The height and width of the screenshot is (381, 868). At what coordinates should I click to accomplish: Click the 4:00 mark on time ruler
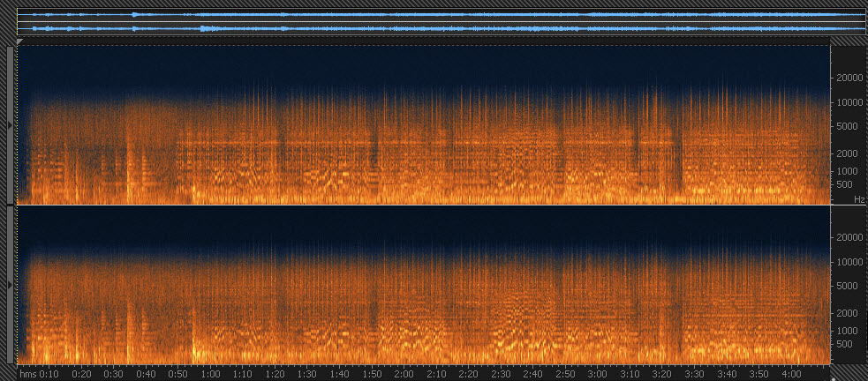coord(791,374)
